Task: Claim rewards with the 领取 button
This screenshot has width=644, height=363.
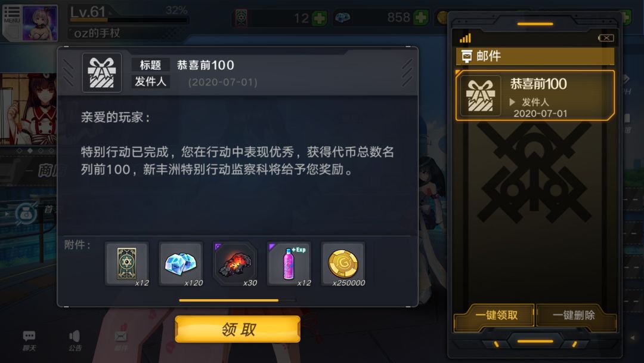Action: point(238,329)
